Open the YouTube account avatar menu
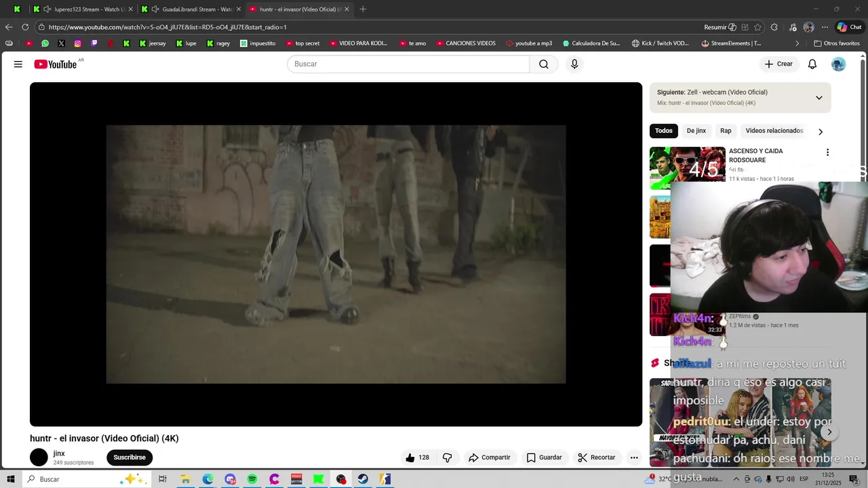 tap(839, 64)
